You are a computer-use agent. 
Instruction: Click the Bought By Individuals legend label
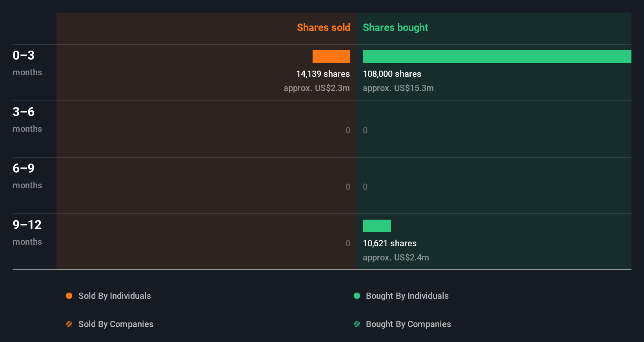point(407,296)
